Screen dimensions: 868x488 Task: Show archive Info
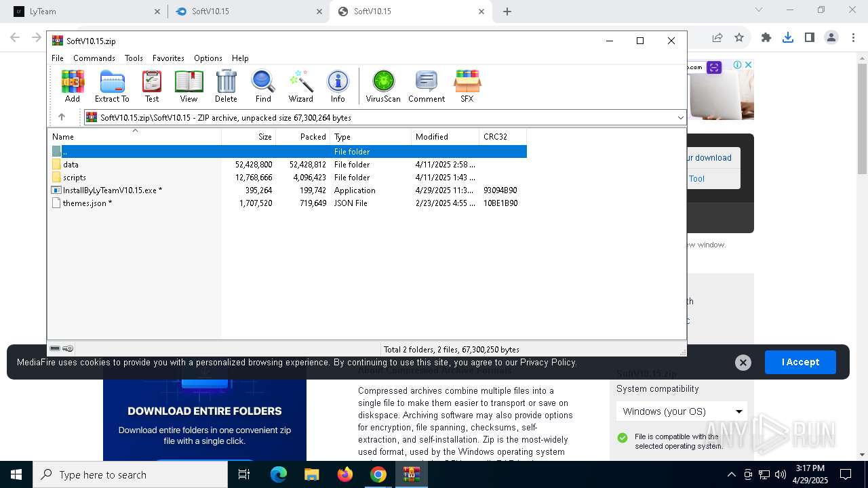[338, 86]
